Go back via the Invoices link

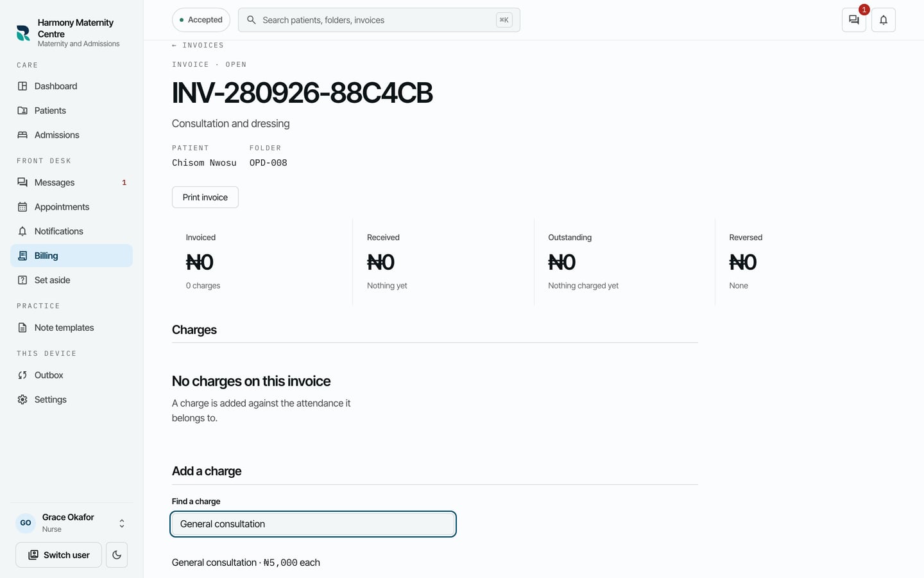click(x=198, y=46)
